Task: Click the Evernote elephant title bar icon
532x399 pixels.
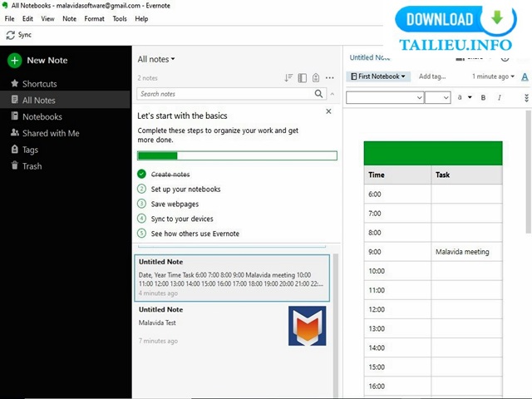Action: pyautogui.click(x=5, y=5)
